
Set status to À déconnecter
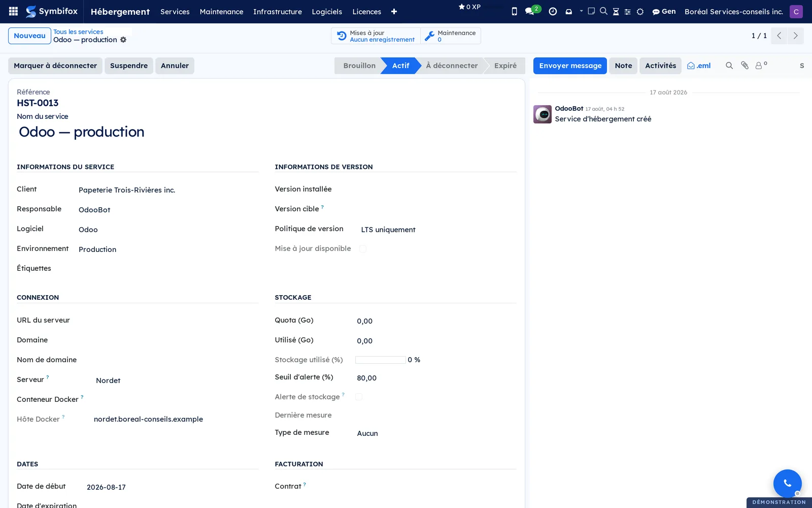[452, 66]
